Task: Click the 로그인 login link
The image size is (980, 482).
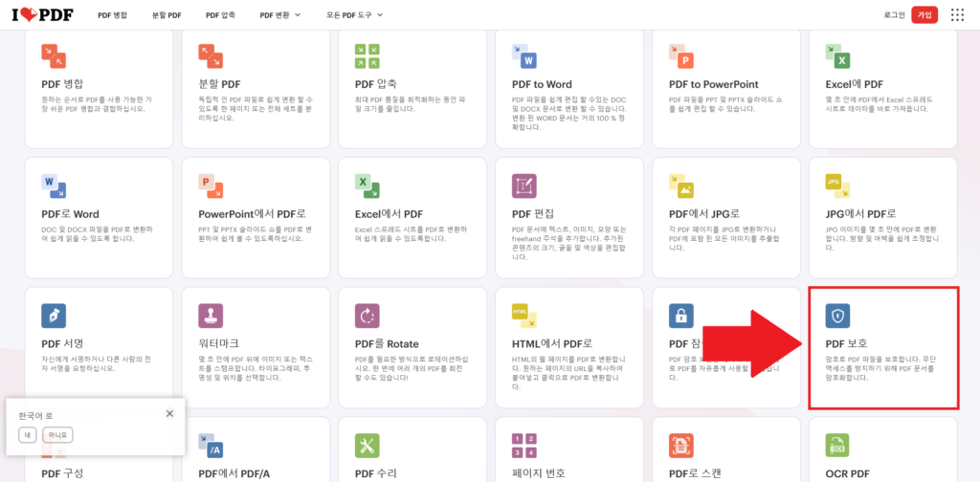Action: coord(895,15)
